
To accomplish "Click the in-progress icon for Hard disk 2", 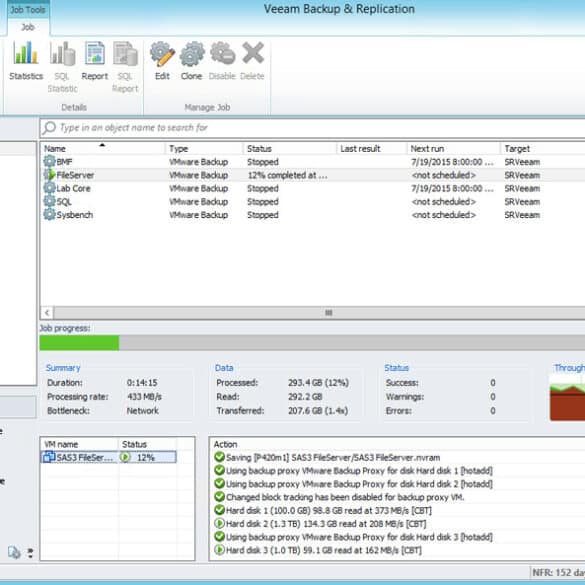I will [x=219, y=523].
